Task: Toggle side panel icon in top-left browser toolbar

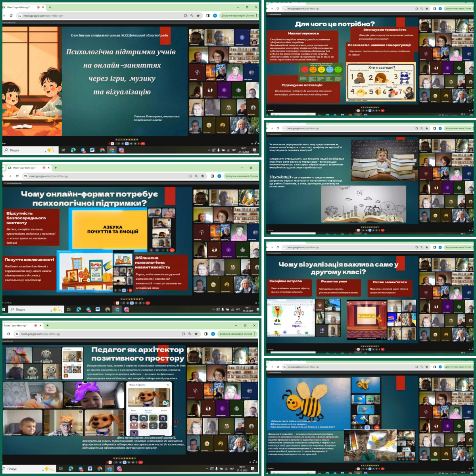Action: tap(208, 16)
